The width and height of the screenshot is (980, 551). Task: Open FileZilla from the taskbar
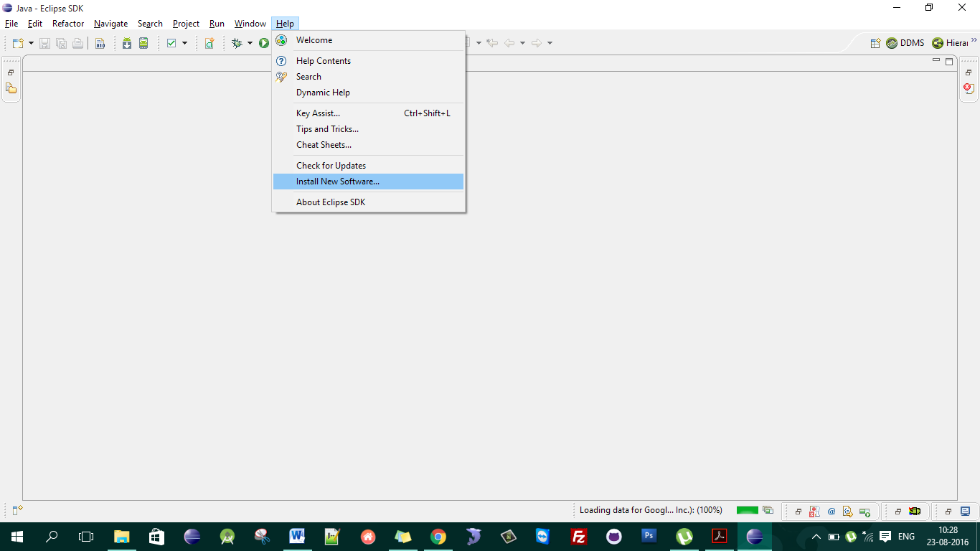(x=579, y=537)
